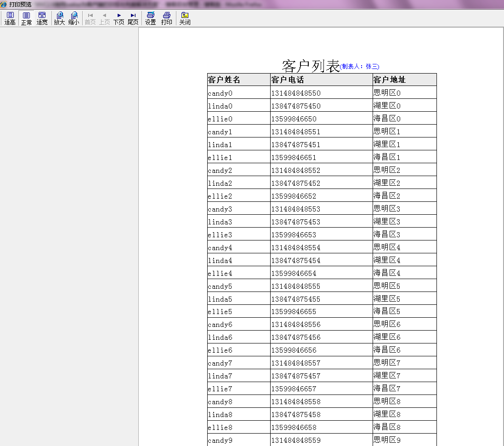
Task: Select the linda0 name cell
Action: 238,106
